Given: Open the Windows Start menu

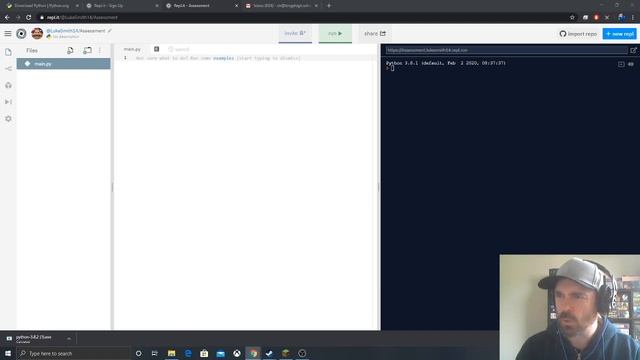Looking at the screenshot, I should (8, 353).
